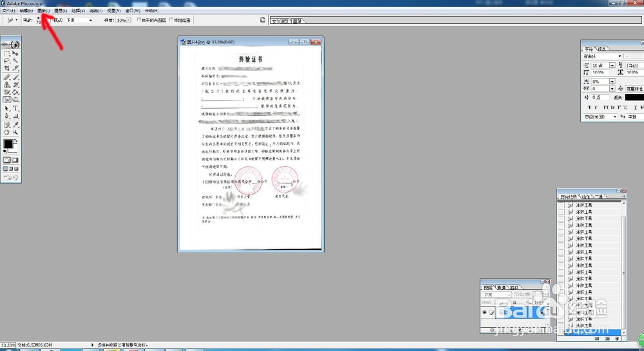Switch to 动作 tab in History panel
This screenshot has height=351, width=644.
(x=585, y=196)
